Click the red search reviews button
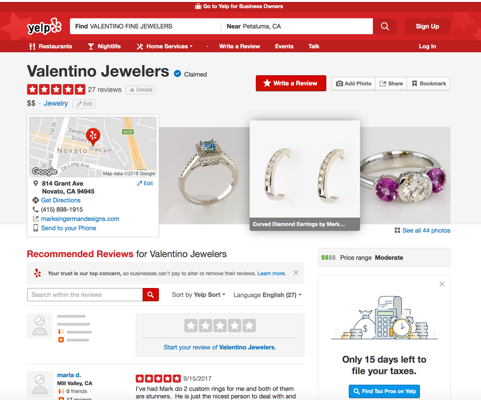The width and height of the screenshot is (481, 400). [151, 295]
